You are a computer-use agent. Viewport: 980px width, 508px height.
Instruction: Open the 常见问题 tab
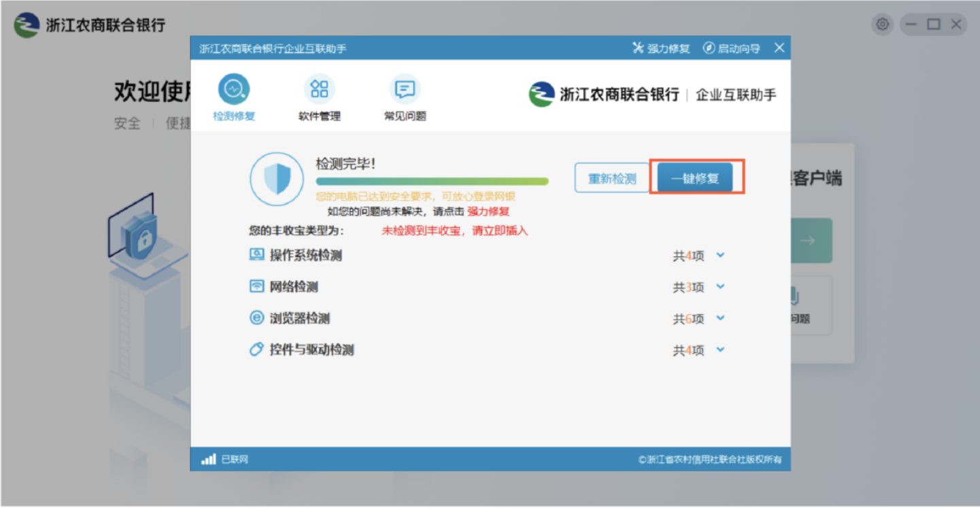click(x=405, y=98)
